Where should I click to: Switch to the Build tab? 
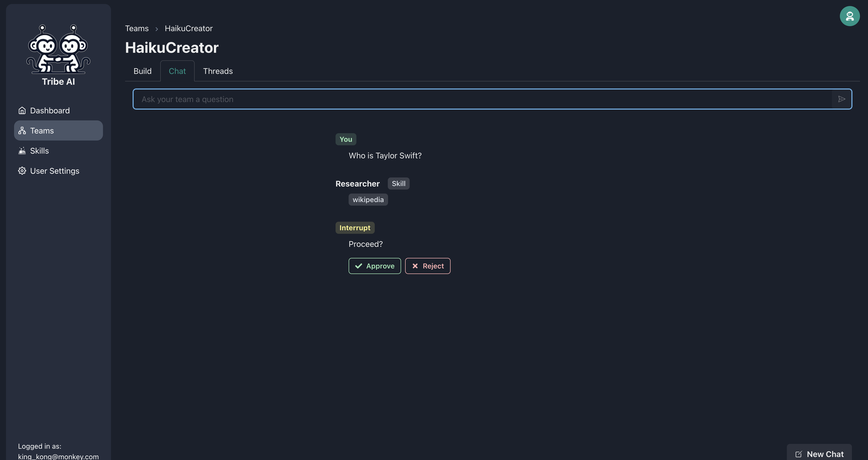142,71
